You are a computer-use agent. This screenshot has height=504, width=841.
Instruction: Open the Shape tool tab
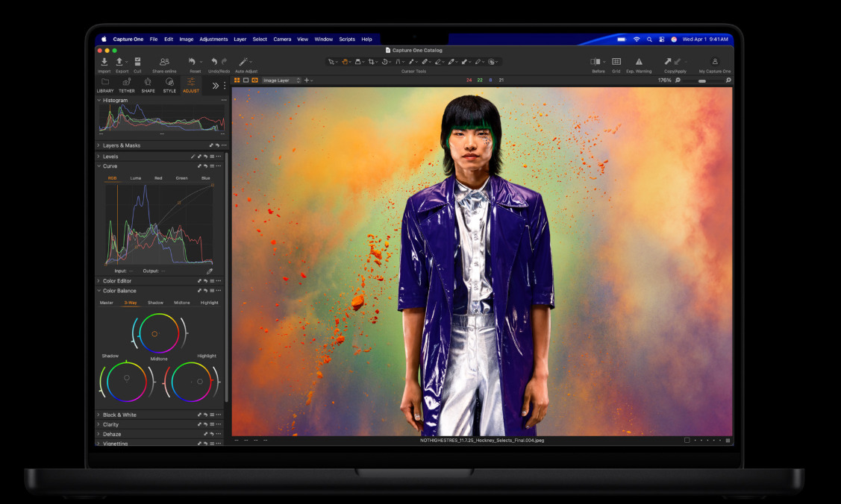point(148,85)
